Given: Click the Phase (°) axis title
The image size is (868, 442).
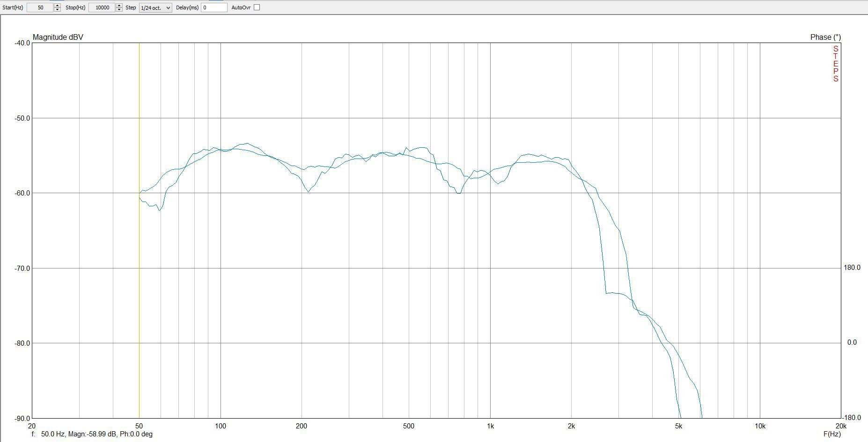Looking at the screenshot, I should tap(825, 37).
